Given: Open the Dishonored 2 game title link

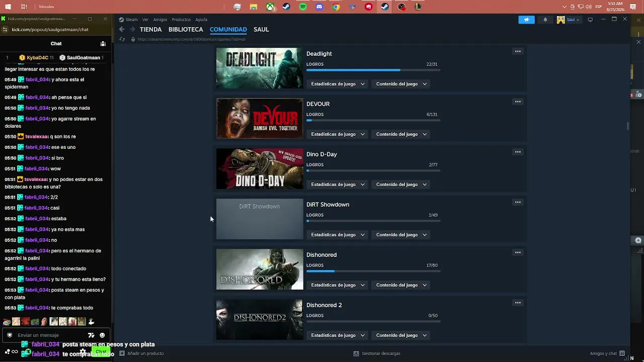Looking at the screenshot, I should [324, 305].
